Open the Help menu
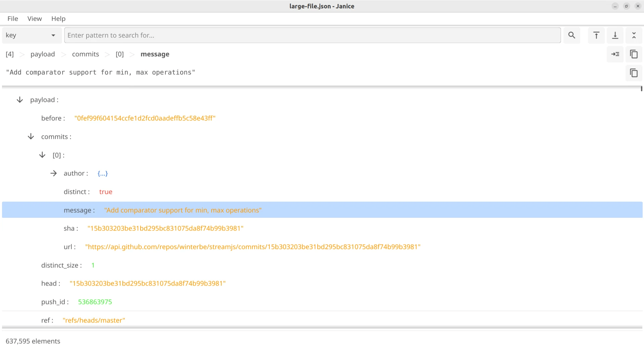The height and width of the screenshot is (351, 644). click(58, 18)
